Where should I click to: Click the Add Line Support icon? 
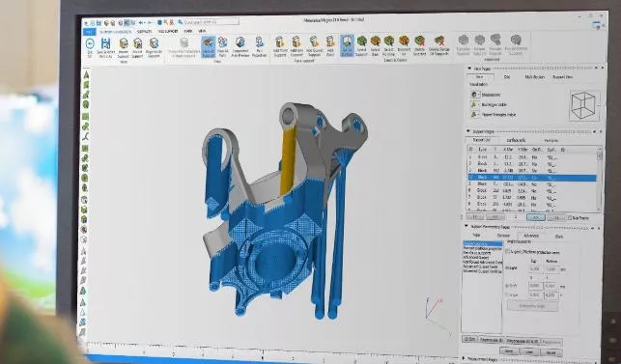pyautogui.click(x=296, y=46)
